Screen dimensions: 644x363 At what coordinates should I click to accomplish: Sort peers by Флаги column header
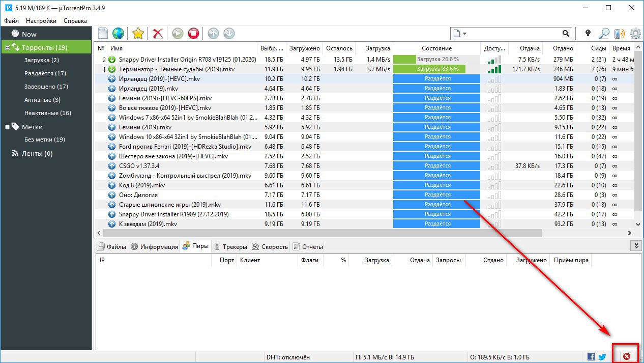click(311, 260)
